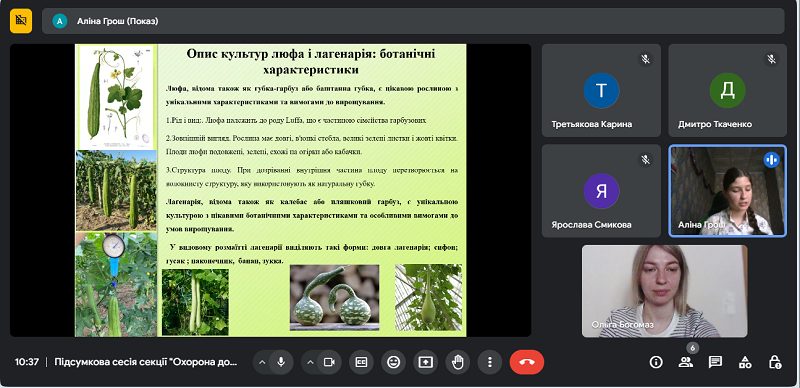Select Аліна Грош video tile
The image size is (800, 388).
[728, 191]
